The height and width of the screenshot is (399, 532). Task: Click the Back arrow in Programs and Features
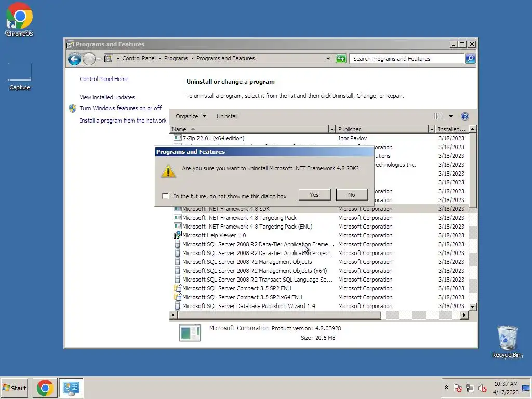click(74, 59)
